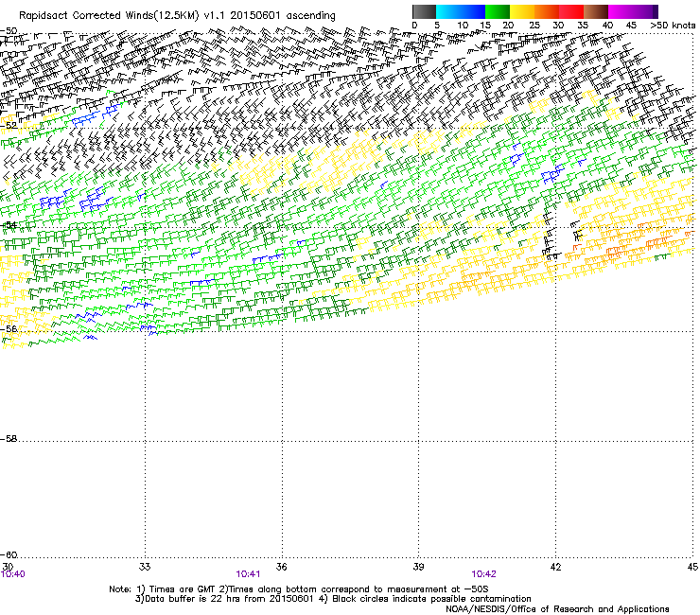700x615 pixels.
Task: Click the blue 10-15 knots legend color
Action: point(473,11)
